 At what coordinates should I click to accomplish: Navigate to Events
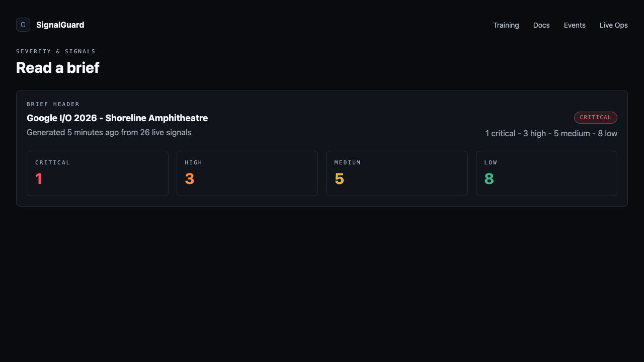tap(575, 25)
